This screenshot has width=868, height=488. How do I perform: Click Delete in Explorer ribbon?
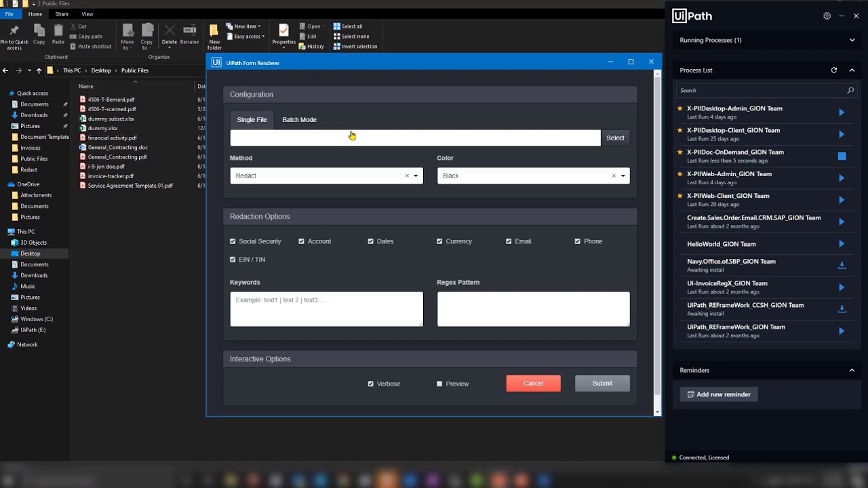click(170, 35)
